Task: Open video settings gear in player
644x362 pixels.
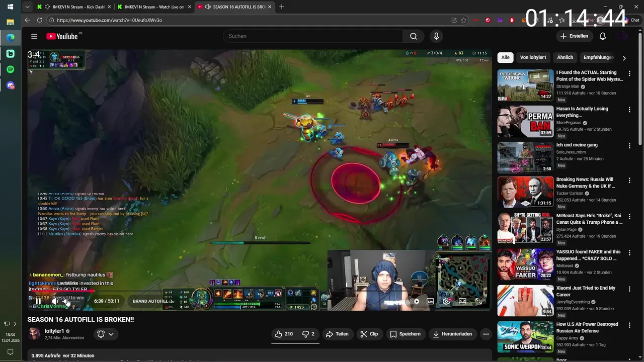Action: click(446, 302)
